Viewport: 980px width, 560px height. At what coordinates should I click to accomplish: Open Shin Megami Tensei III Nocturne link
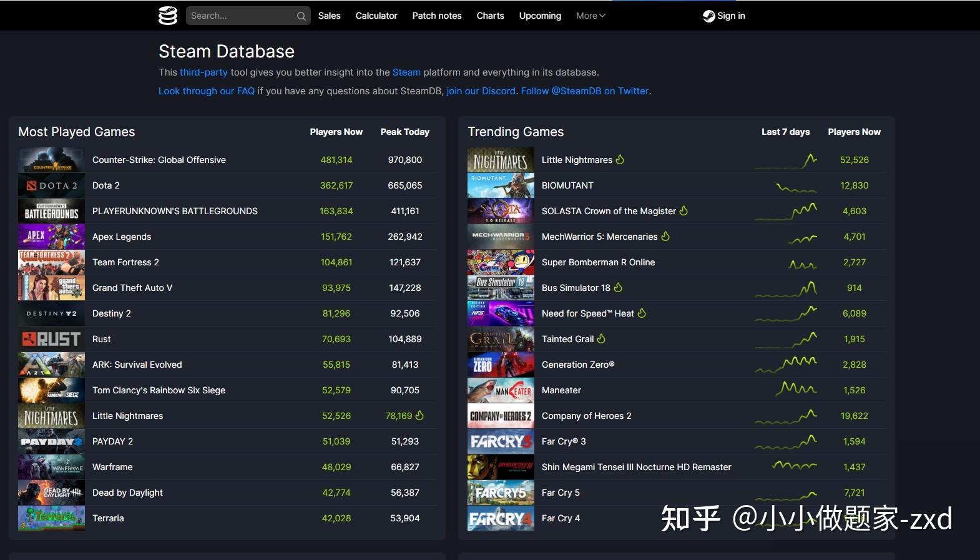tap(637, 467)
